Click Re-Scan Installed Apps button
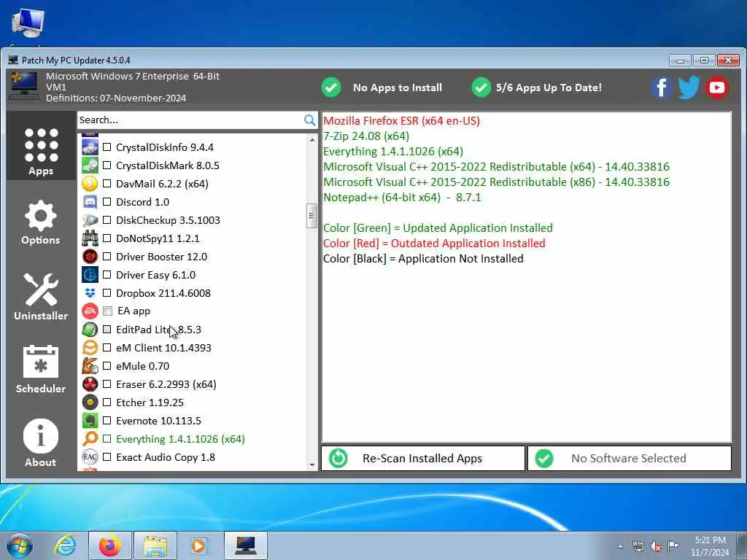 pyautogui.click(x=423, y=458)
